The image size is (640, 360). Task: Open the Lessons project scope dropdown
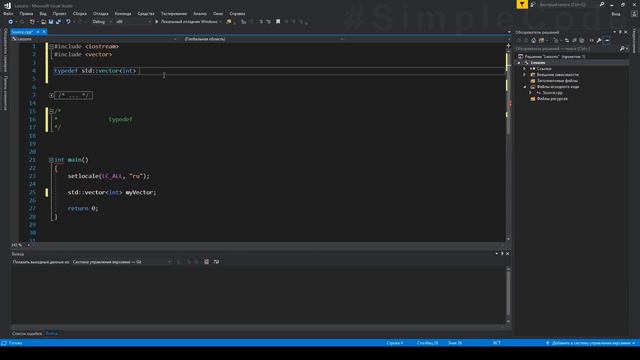point(94,39)
